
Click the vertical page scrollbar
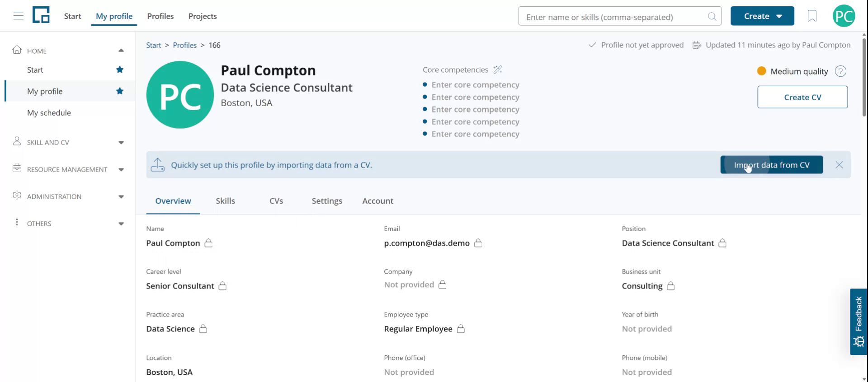864,77
